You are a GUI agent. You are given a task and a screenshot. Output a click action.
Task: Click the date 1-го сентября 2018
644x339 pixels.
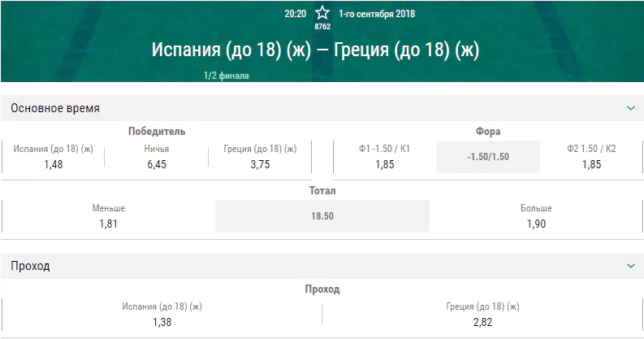pos(377,14)
